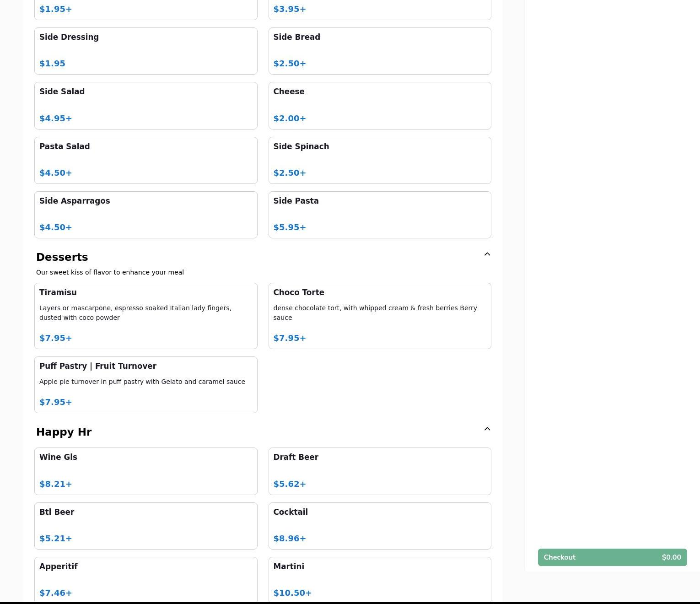Collapse the Desserts section chevron
Viewport: 700px width, 604px height.
click(487, 254)
